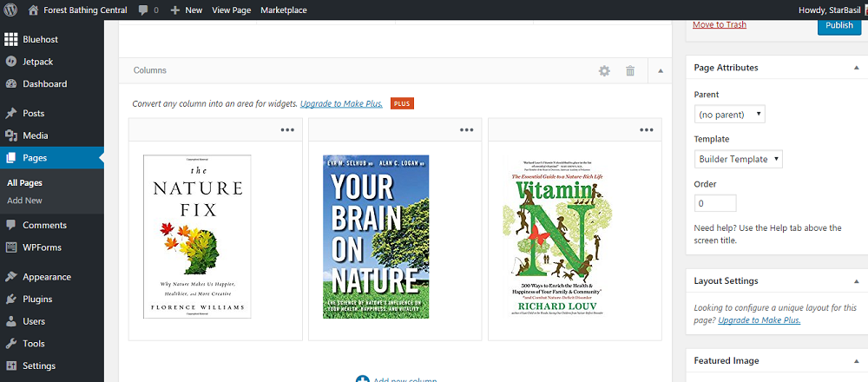Open Settings menu item
The width and height of the screenshot is (868, 382).
39,366
